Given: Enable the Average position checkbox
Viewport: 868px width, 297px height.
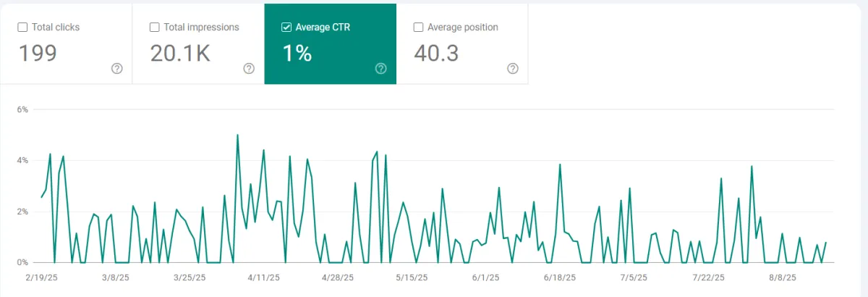Looking at the screenshot, I should (418, 28).
